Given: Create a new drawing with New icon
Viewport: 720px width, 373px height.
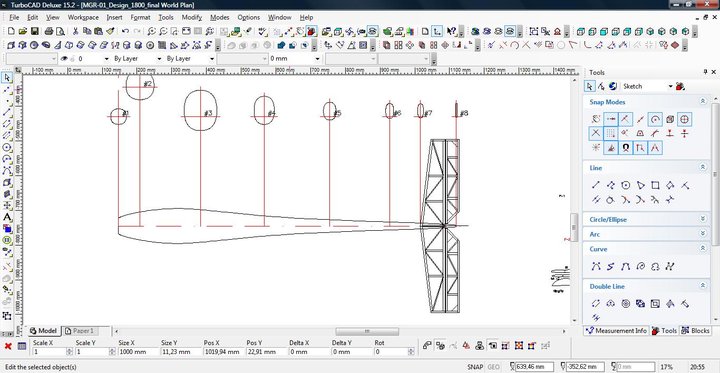Looking at the screenshot, I should 11,31.
